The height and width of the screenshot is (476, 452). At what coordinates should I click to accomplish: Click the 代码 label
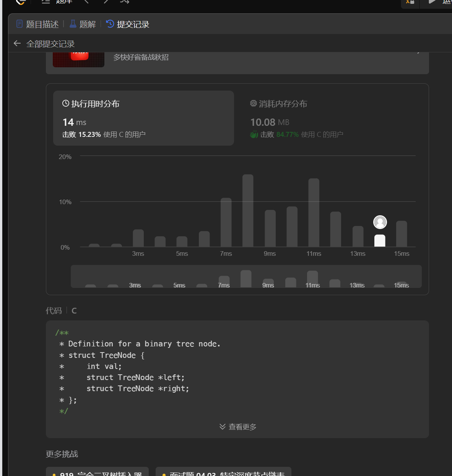coord(54,310)
